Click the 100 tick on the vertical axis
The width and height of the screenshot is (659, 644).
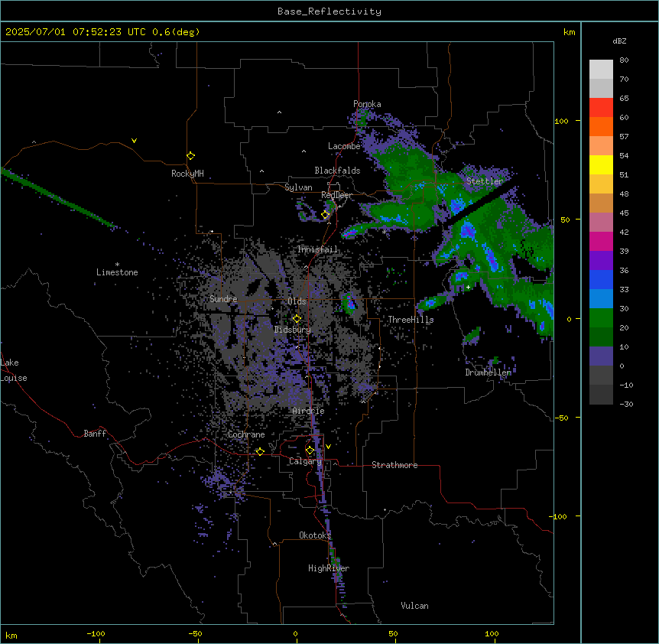[561, 121]
